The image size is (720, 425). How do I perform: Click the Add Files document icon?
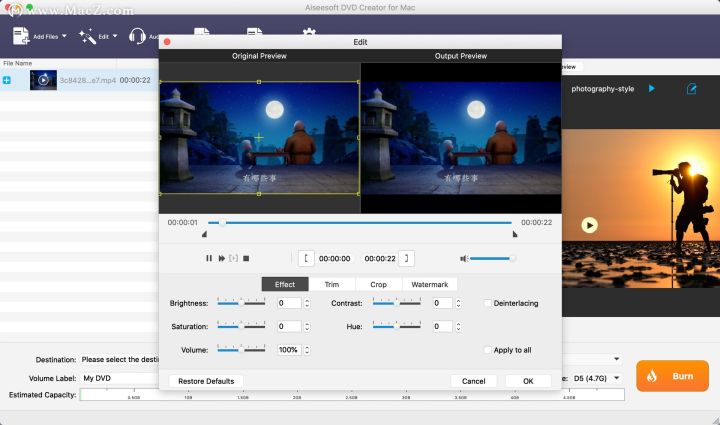21,36
